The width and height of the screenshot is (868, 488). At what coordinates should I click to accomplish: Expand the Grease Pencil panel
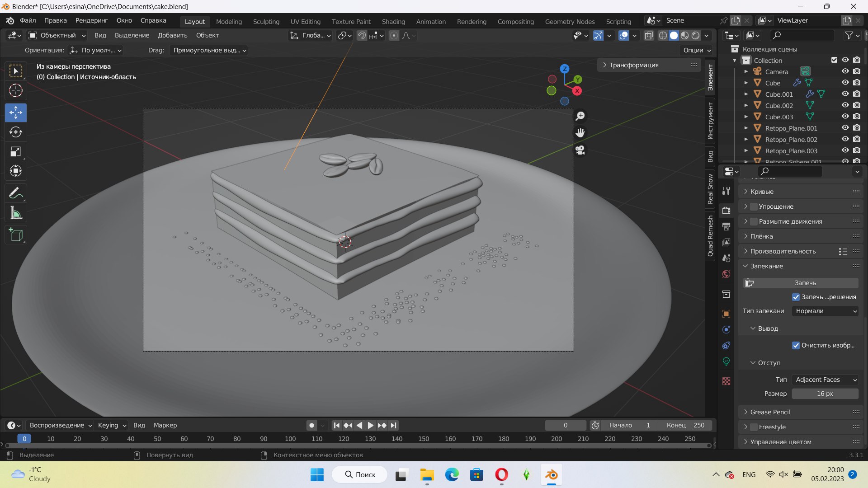pos(800,412)
